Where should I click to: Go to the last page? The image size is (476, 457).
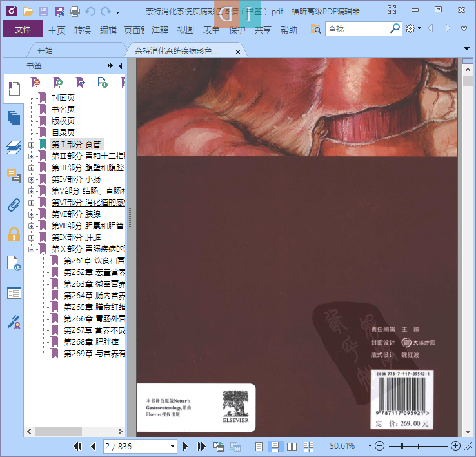coord(202,446)
